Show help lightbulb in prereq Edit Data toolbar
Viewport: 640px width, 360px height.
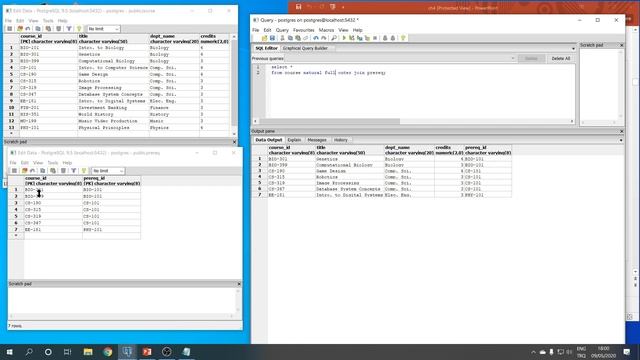tap(84, 171)
